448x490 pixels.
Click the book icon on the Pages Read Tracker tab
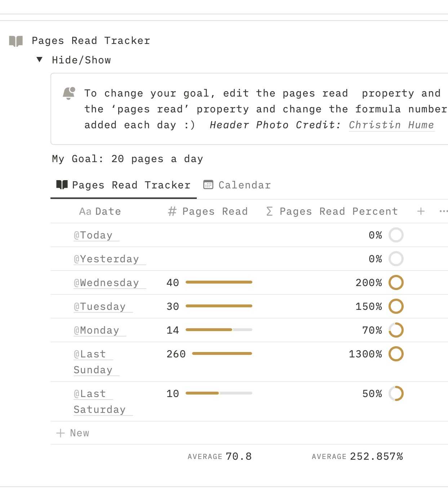click(x=62, y=185)
